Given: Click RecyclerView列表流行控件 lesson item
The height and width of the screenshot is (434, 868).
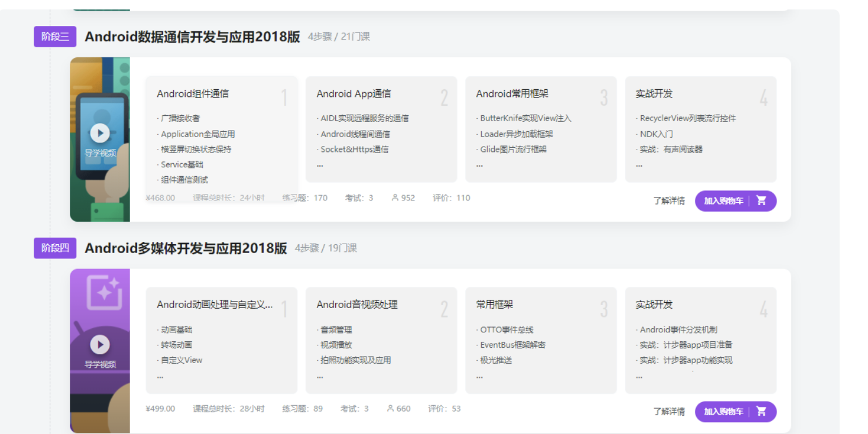Looking at the screenshot, I should pyautogui.click(x=686, y=118).
